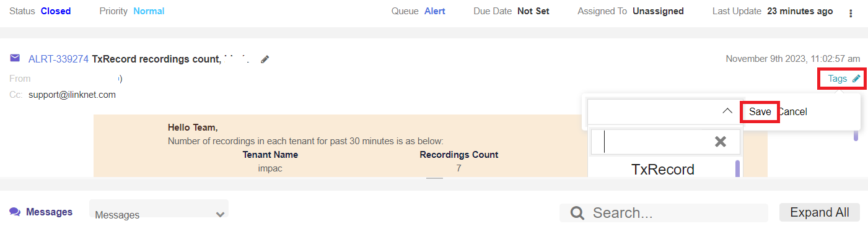The width and height of the screenshot is (868, 242).
Task: Open ticket link ALRT-339274
Action: 58,59
